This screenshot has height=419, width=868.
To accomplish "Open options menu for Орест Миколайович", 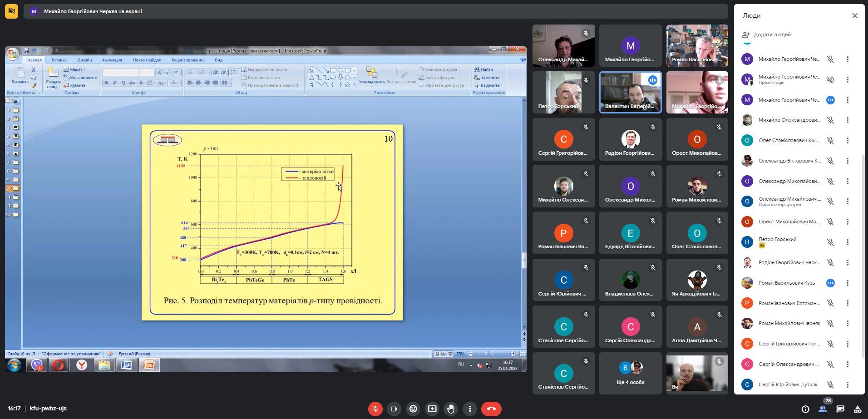I will click(x=848, y=222).
